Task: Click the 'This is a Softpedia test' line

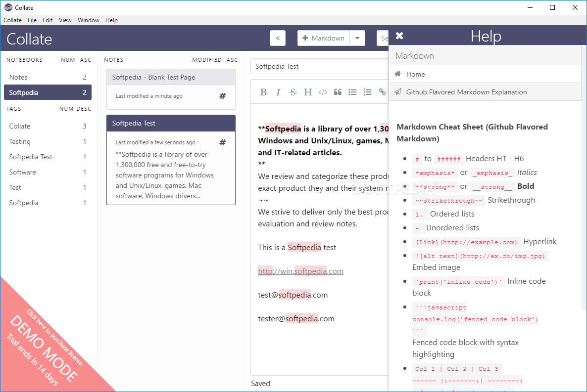Action: click(x=297, y=247)
